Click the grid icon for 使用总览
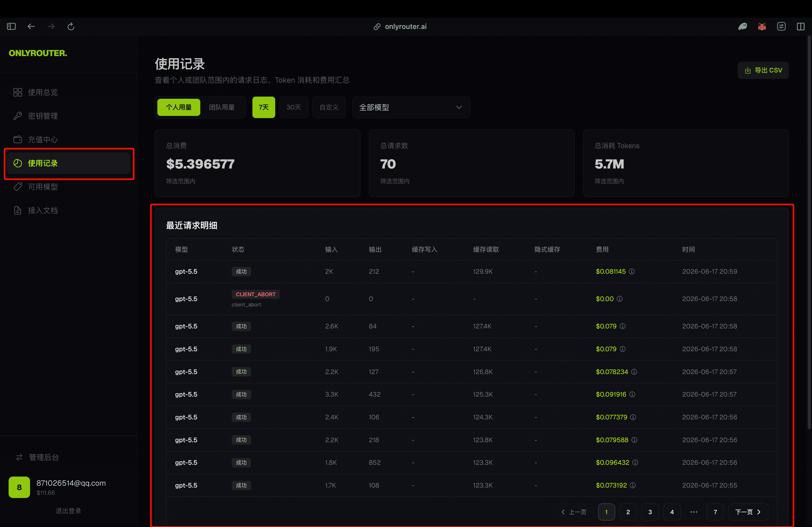Viewport: 812px width, 527px height. [x=18, y=92]
